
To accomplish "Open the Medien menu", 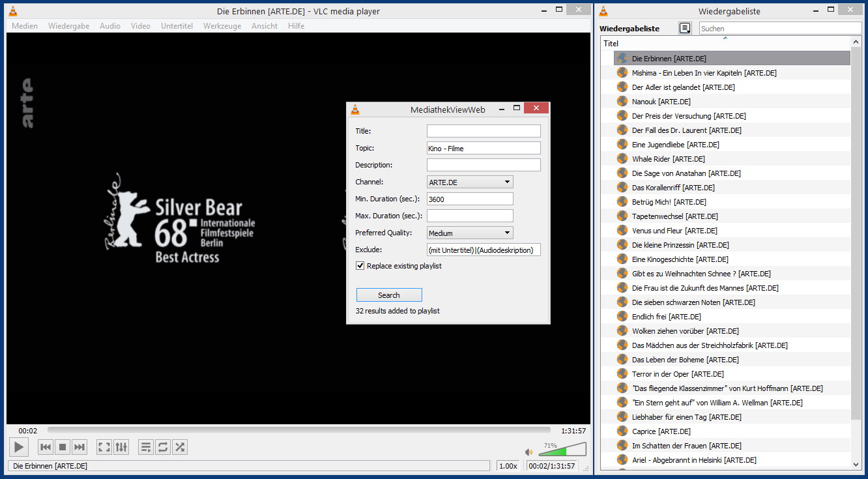I will [25, 26].
